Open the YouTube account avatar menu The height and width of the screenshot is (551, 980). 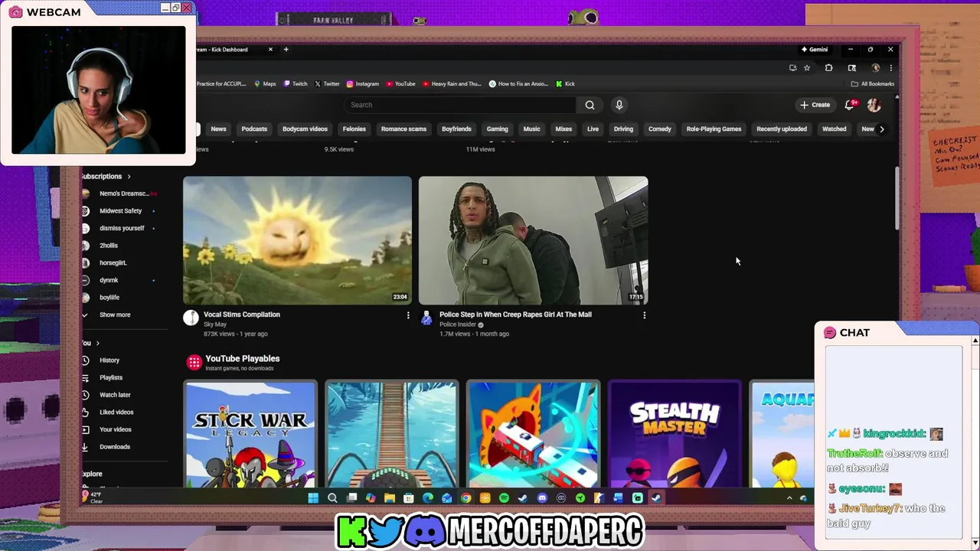[x=874, y=105]
